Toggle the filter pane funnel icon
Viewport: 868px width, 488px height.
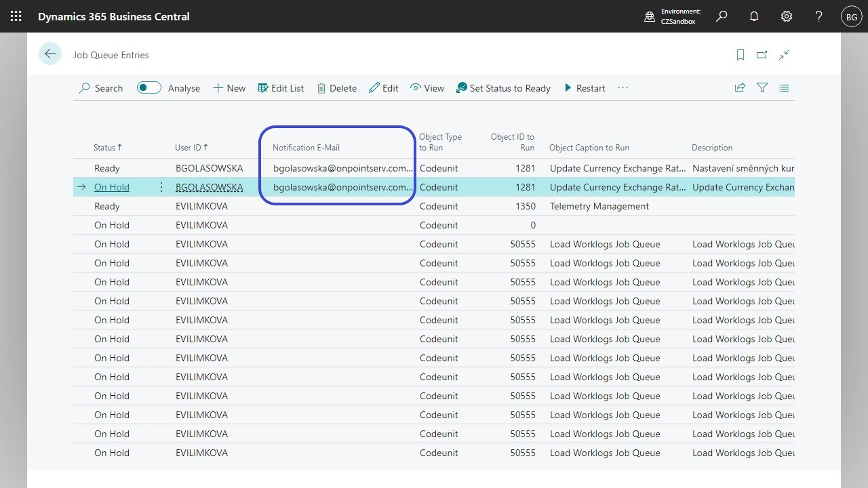(x=762, y=87)
